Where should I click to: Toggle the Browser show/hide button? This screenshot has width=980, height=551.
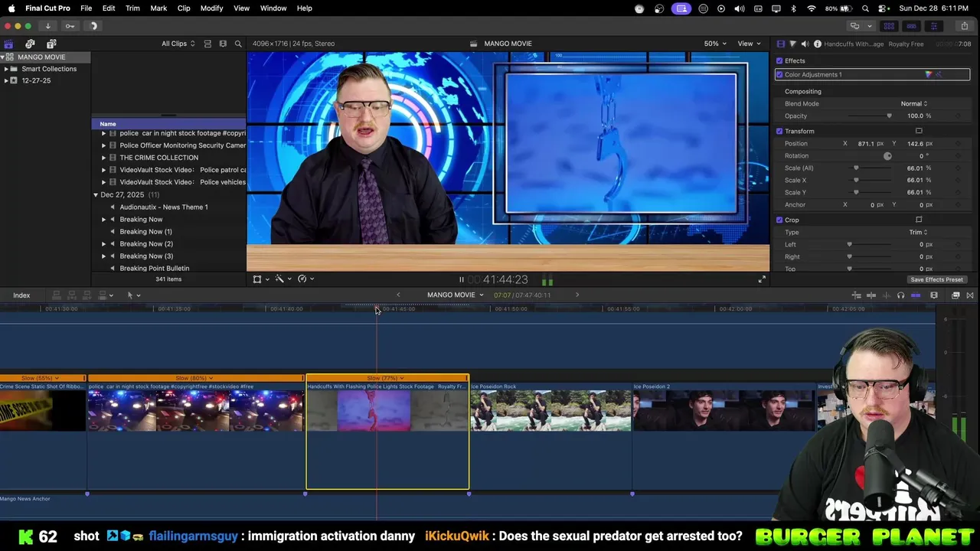click(x=889, y=26)
